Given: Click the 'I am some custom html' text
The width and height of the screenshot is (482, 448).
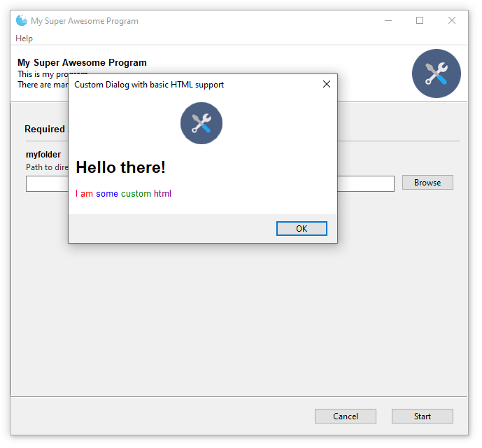Looking at the screenshot, I should click(x=123, y=193).
